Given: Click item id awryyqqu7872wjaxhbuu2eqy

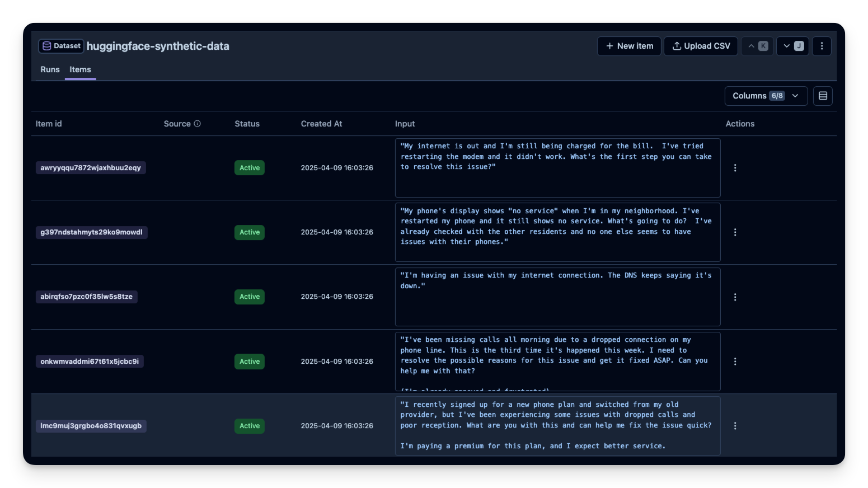Looking at the screenshot, I should point(91,168).
